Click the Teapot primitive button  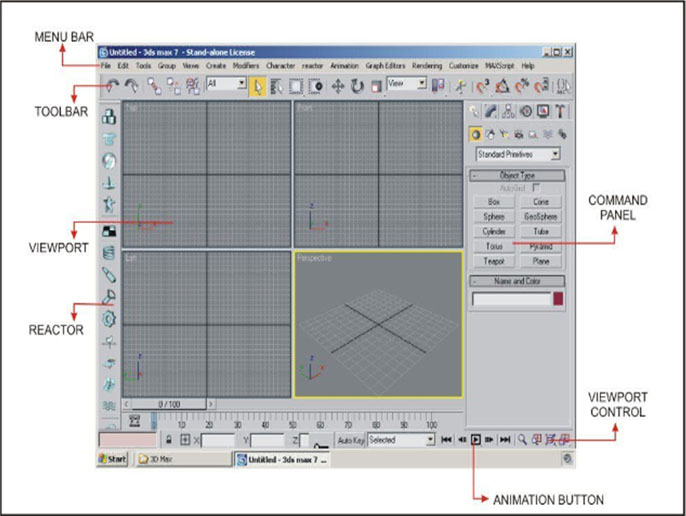pyautogui.click(x=494, y=261)
